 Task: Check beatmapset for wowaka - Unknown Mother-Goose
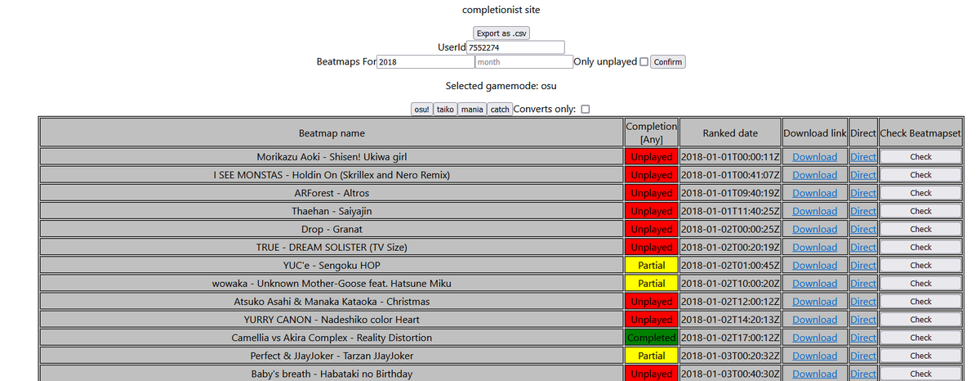pos(921,284)
